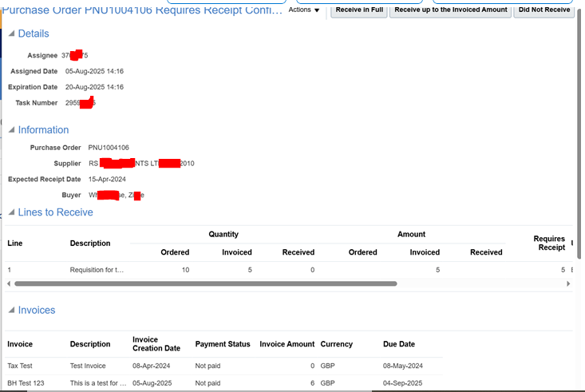Click Expiration Date value 20-Aug-2025 14:16

click(x=94, y=87)
